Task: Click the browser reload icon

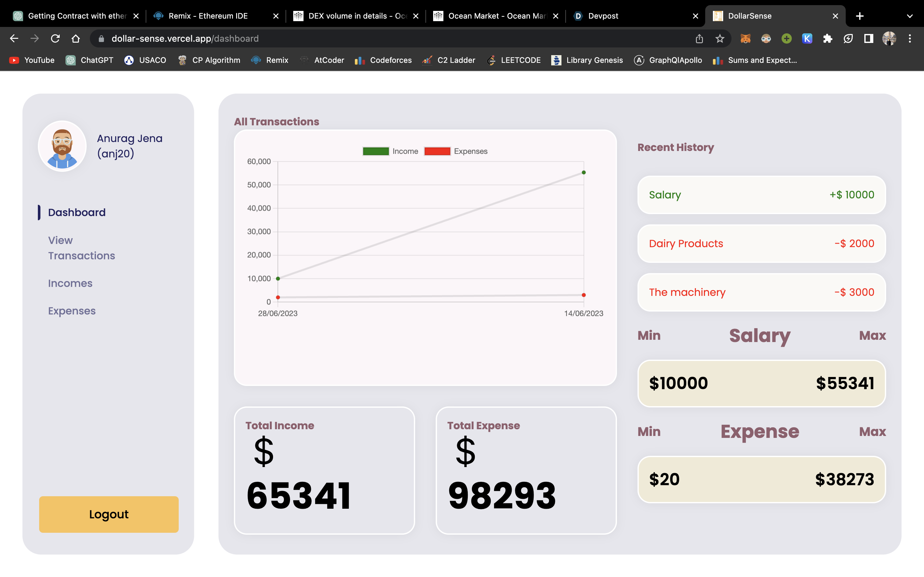Action: click(x=56, y=38)
